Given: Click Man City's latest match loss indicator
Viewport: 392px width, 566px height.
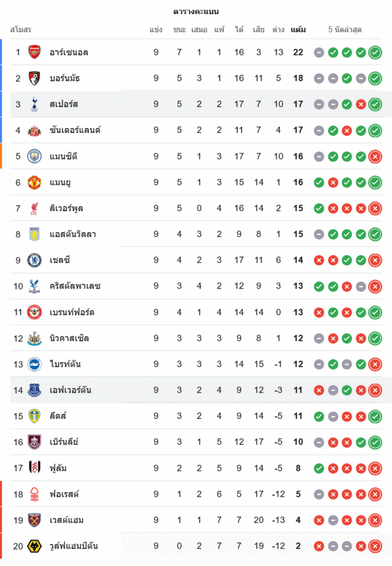Looking at the screenshot, I should point(374,157).
